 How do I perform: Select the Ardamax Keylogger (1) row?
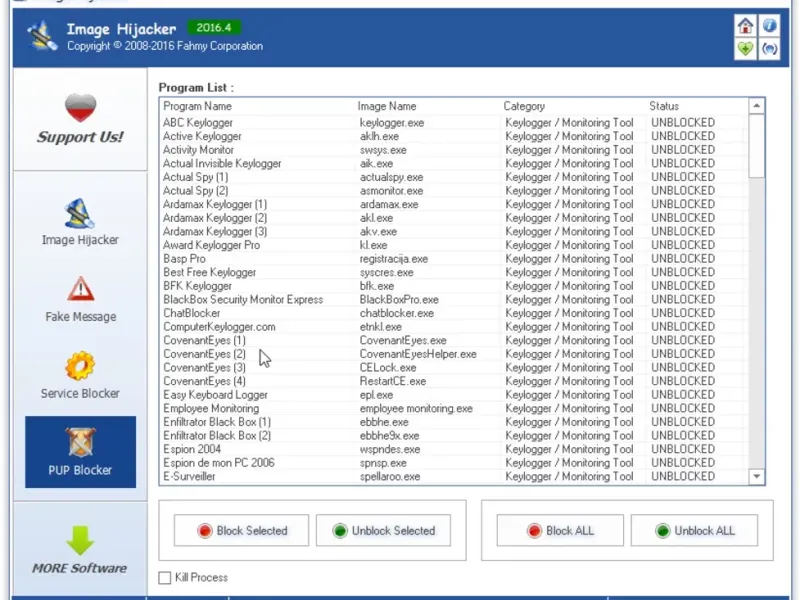(453, 204)
